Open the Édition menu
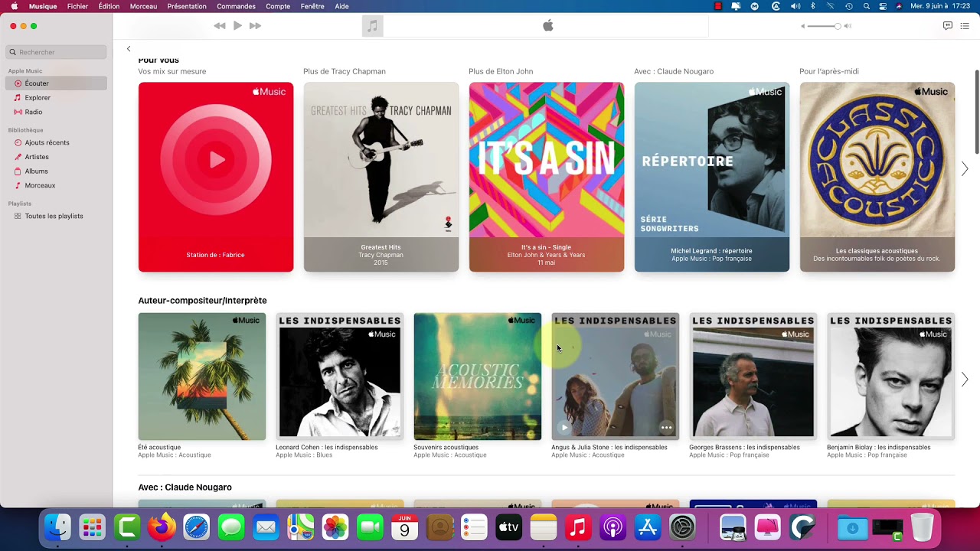 (109, 6)
